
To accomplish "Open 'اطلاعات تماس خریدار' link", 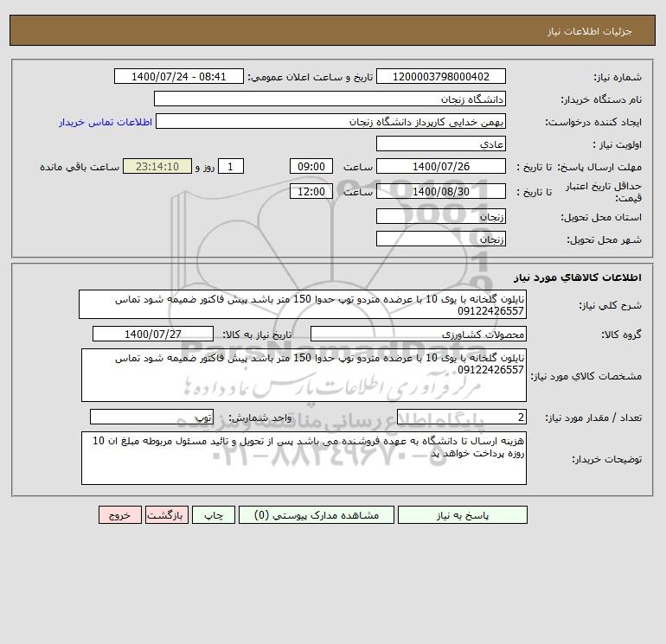I will pos(106,122).
